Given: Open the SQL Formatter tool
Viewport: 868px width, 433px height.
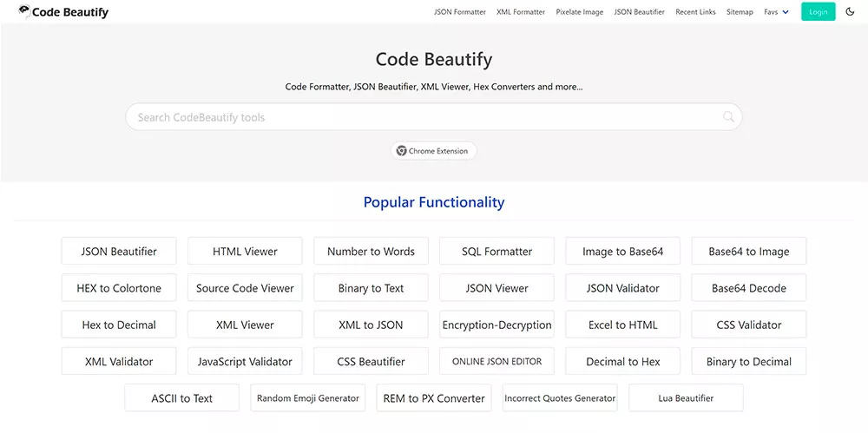Looking at the screenshot, I should [497, 251].
